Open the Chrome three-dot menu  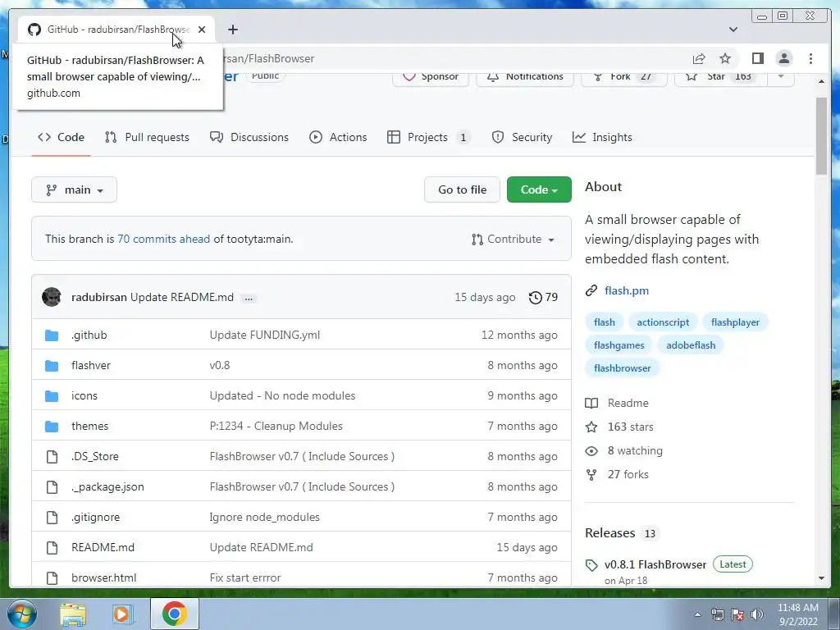(x=810, y=58)
